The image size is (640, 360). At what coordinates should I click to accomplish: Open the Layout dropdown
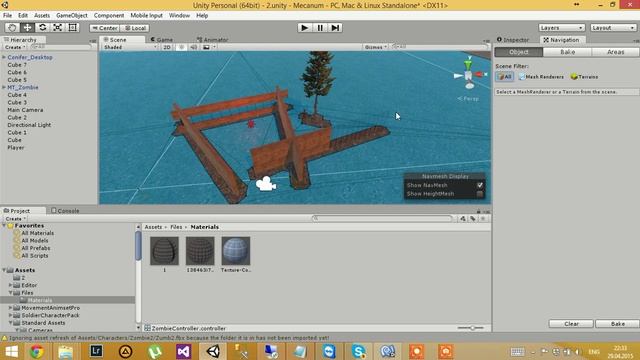pos(613,28)
